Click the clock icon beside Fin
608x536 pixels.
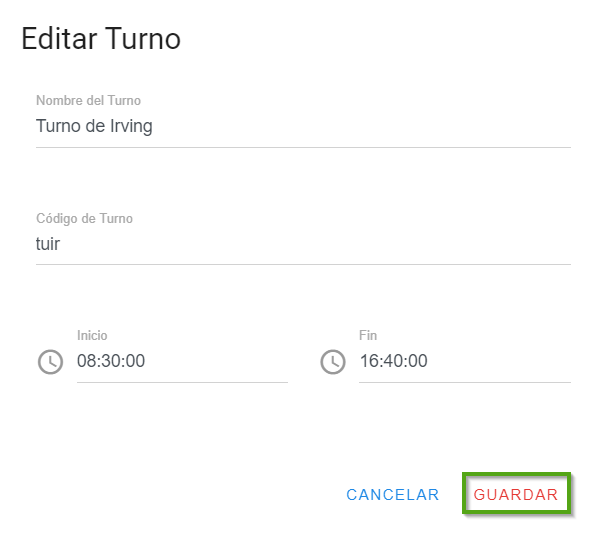332,361
